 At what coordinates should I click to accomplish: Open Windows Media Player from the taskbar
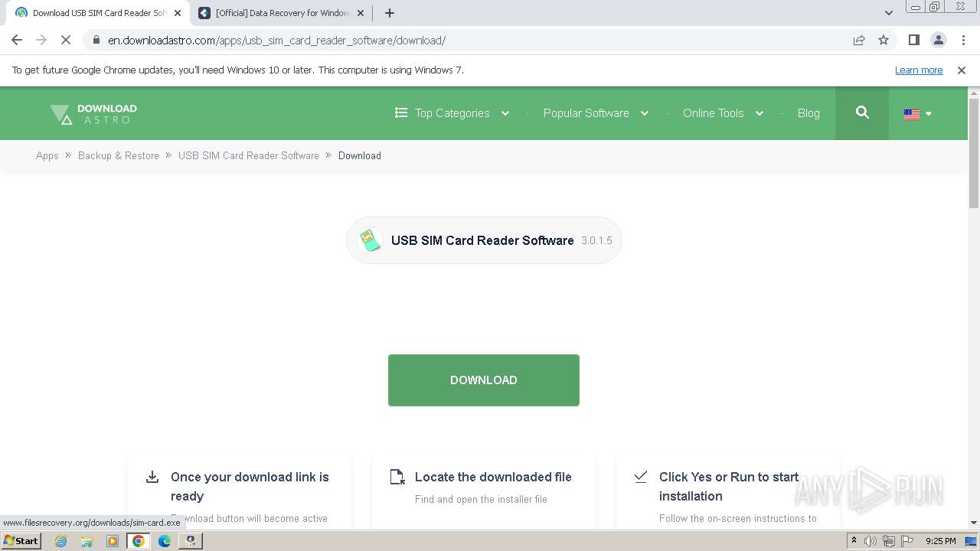[113, 541]
